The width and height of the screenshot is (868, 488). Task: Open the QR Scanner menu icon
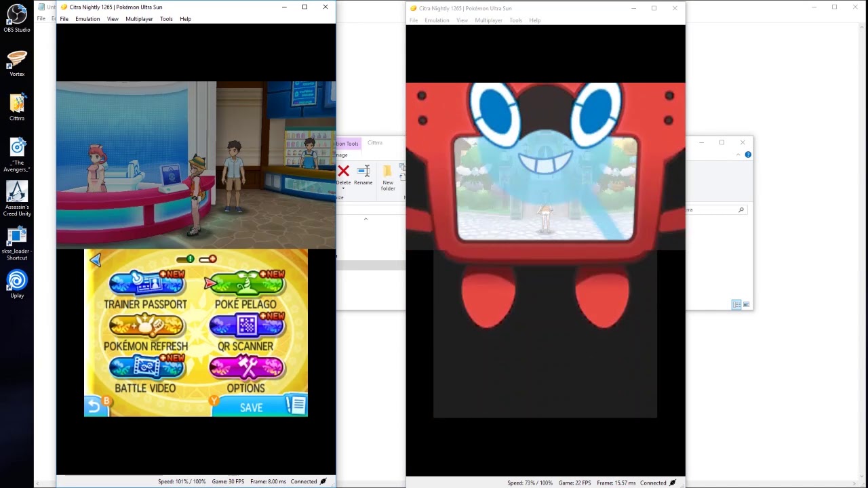point(247,326)
